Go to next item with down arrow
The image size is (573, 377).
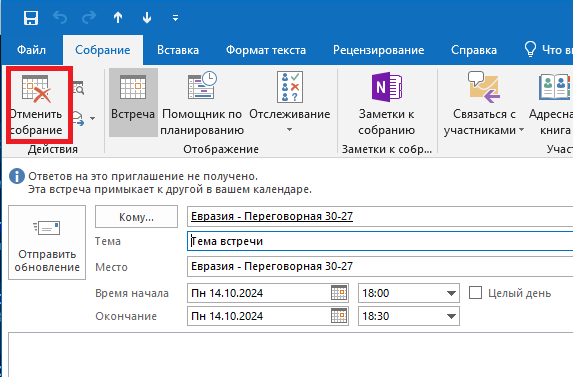(147, 18)
